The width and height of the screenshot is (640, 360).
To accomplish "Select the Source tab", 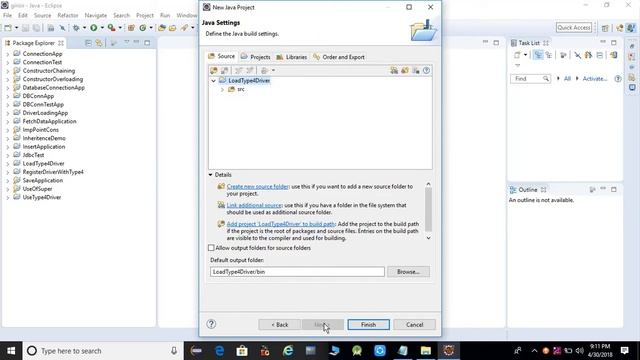I will 222,56.
